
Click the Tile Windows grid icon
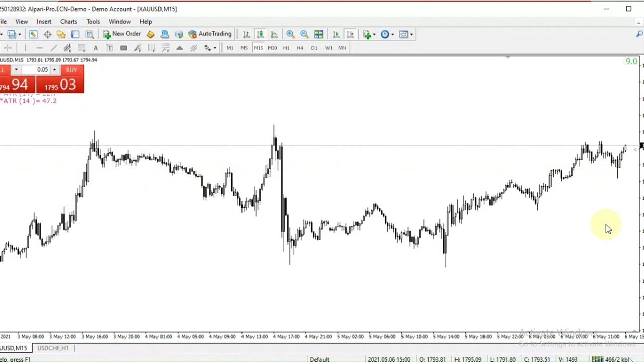coord(318,34)
